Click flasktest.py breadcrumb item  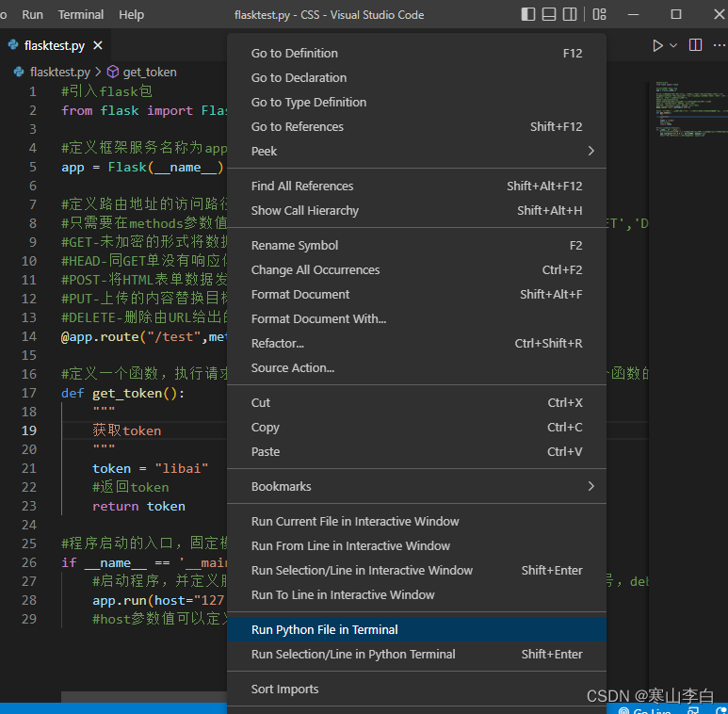click(59, 72)
